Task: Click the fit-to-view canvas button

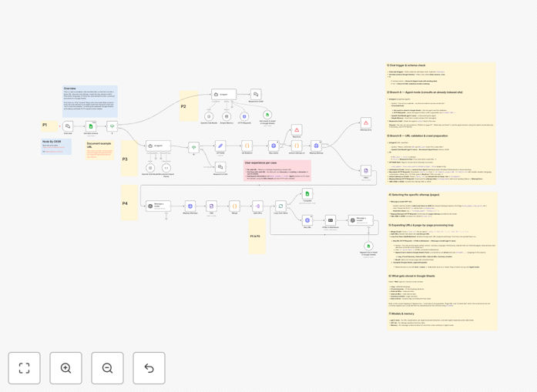Action: 25,368
